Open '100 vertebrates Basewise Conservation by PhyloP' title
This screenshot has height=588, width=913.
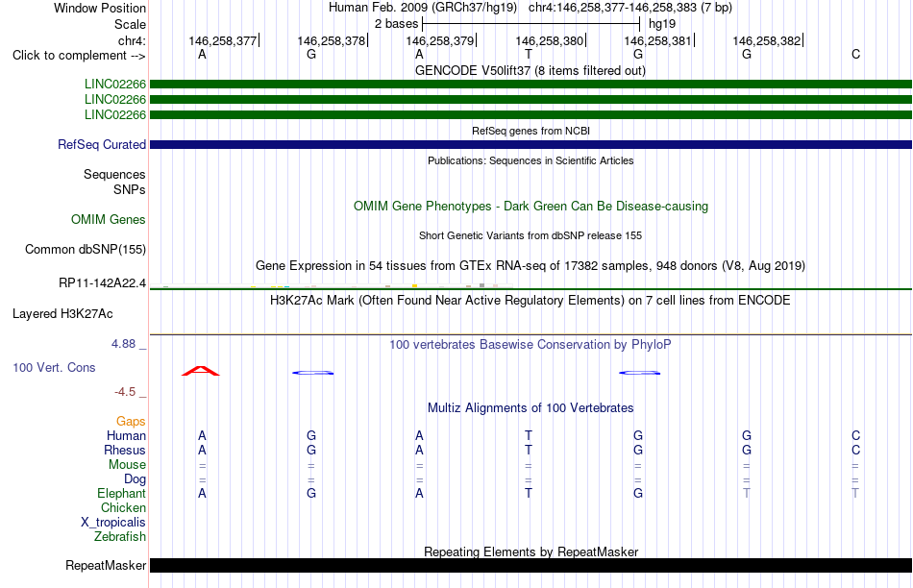click(531, 345)
